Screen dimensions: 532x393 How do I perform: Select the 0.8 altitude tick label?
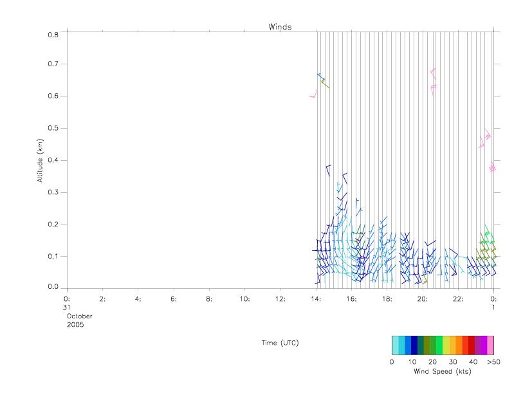point(53,35)
